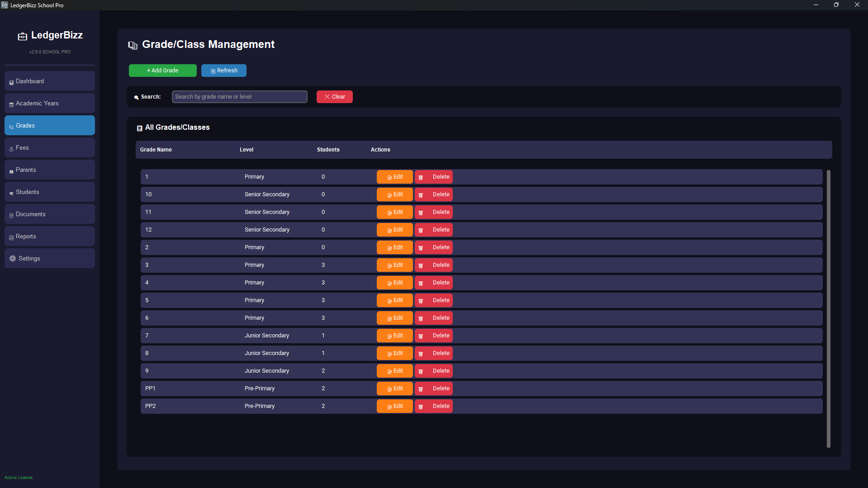Image resolution: width=868 pixels, height=488 pixels.
Task: Click the Grade/Class Management header icon
Action: click(x=133, y=45)
